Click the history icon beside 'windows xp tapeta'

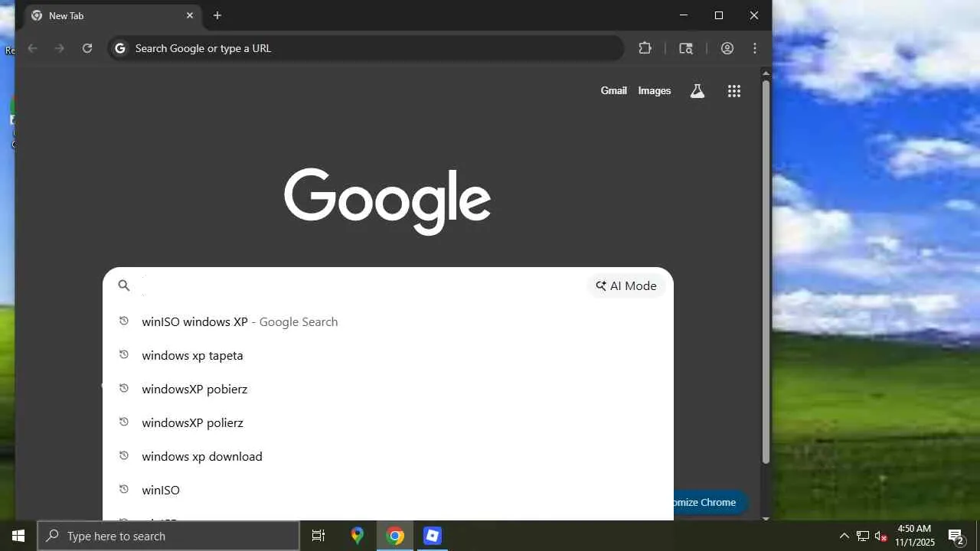[x=124, y=355]
